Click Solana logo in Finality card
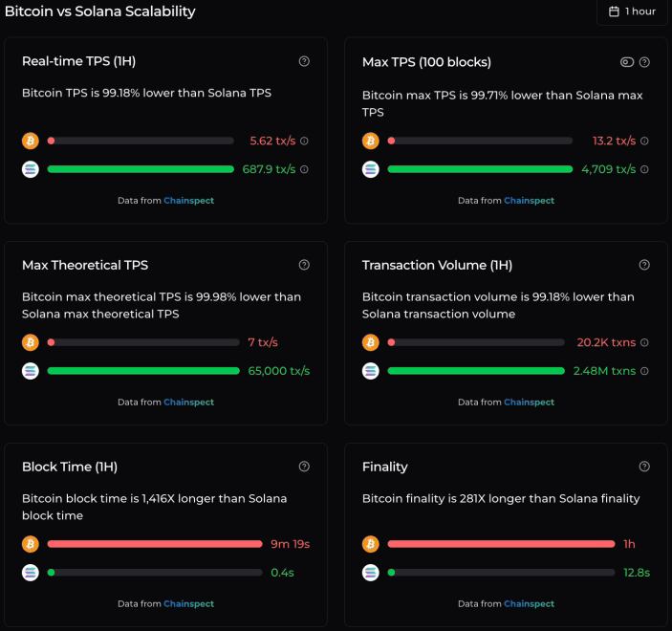This screenshot has height=631, width=672. [x=371, y=573]
